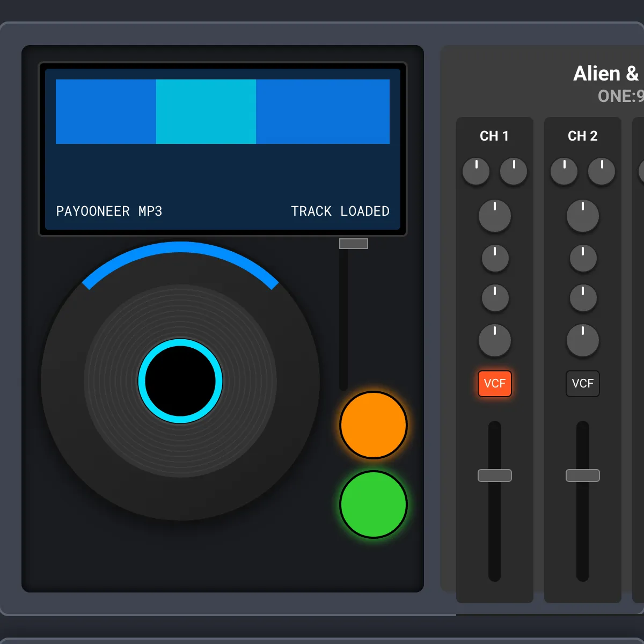
Task: Disable the lit VCF button on CH 1
Action: click(x=494, y=383)
